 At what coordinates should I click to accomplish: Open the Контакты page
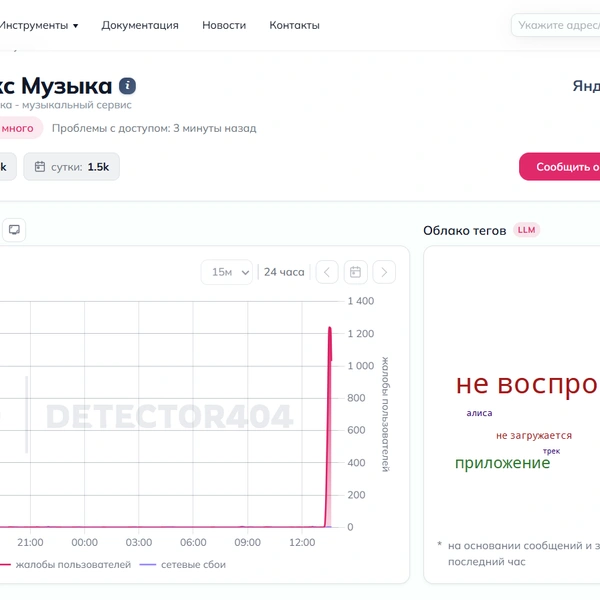pyautogui.click(x=295, y=25)
